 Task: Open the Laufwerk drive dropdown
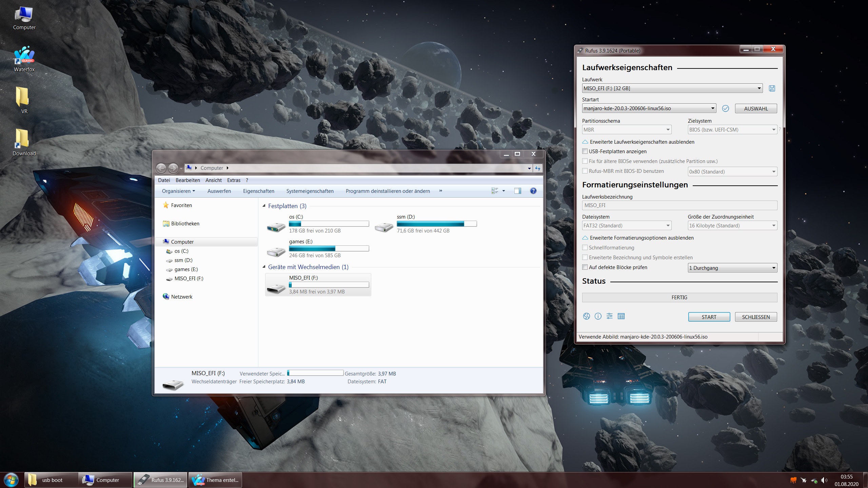pyautogui.click(x=672, y=88)
